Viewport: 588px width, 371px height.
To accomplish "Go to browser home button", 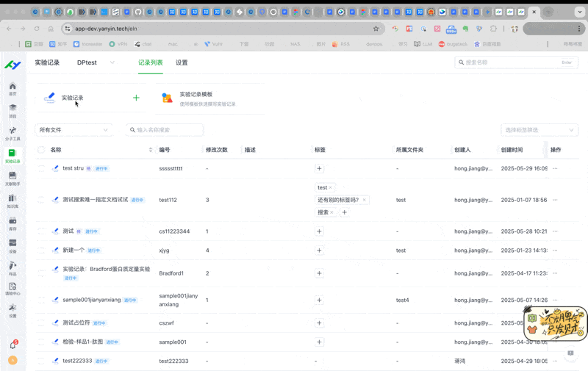I will point(51,29).
